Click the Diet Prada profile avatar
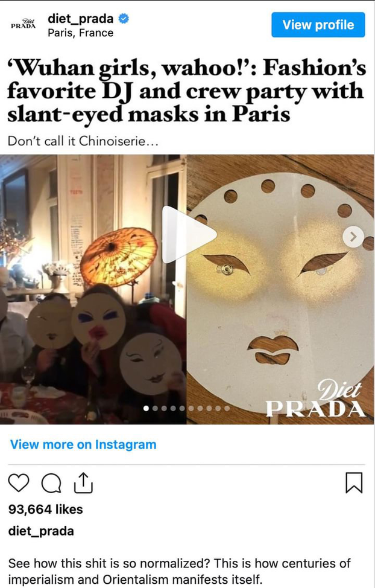 24,24
